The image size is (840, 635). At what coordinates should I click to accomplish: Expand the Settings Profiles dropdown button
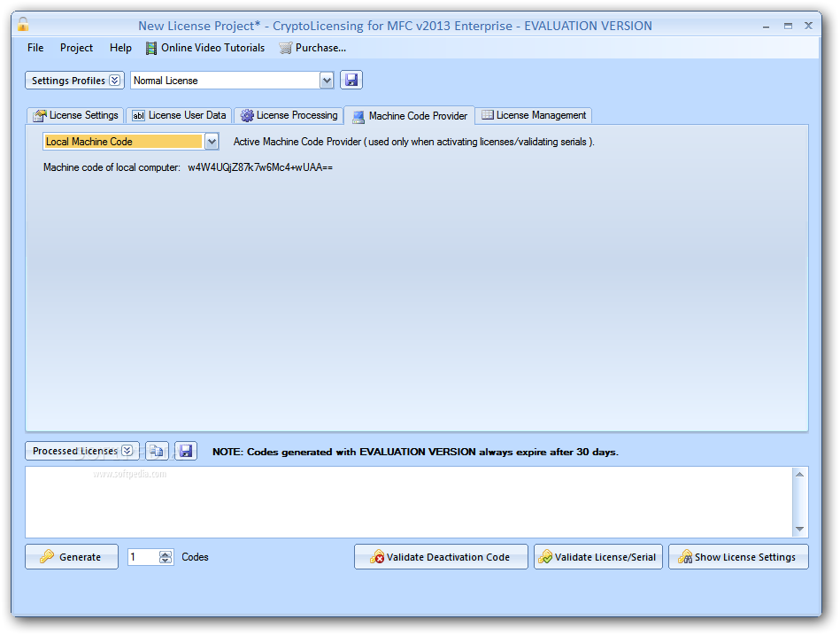pos(75,81)
